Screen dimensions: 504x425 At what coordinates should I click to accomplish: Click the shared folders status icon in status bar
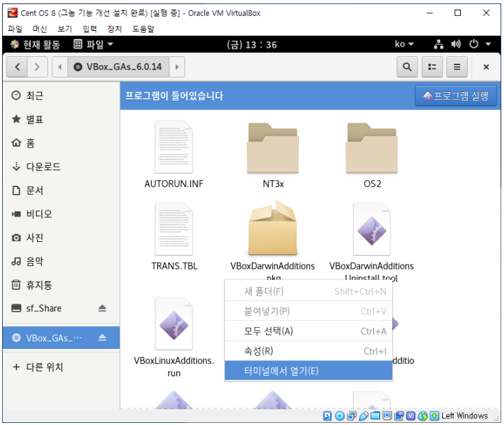click(x=375, y=416)
